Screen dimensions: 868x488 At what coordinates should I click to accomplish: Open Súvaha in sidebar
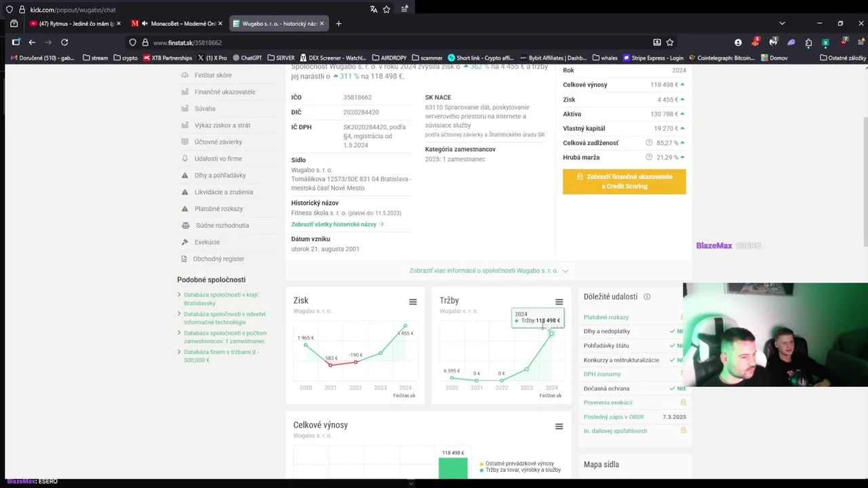[205, 108]
